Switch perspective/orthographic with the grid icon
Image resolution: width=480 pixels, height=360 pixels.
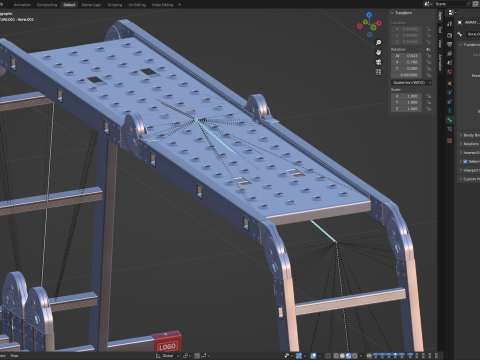click(x=378, y=72)
